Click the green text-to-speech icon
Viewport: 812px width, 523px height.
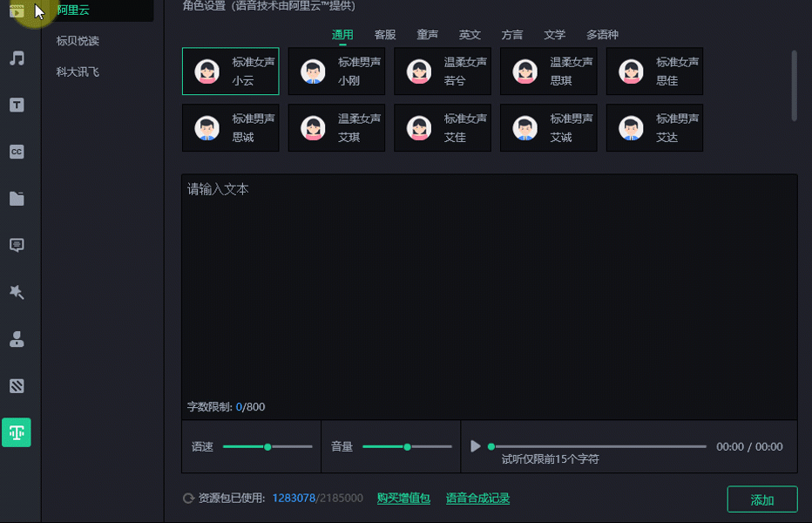click(x=17, y=431)
